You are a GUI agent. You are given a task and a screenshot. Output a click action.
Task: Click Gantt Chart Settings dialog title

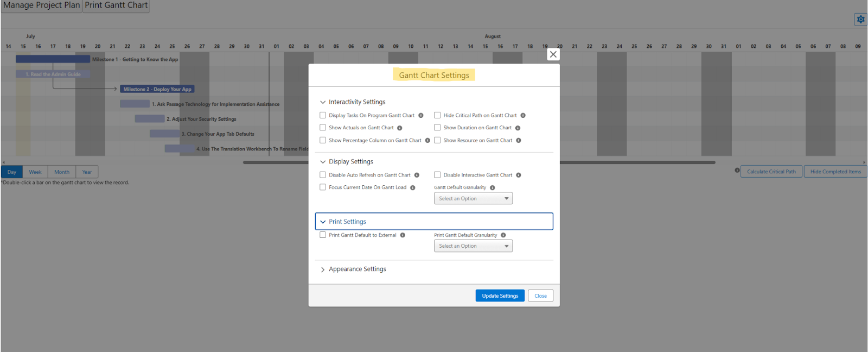[x=434, y=75]
